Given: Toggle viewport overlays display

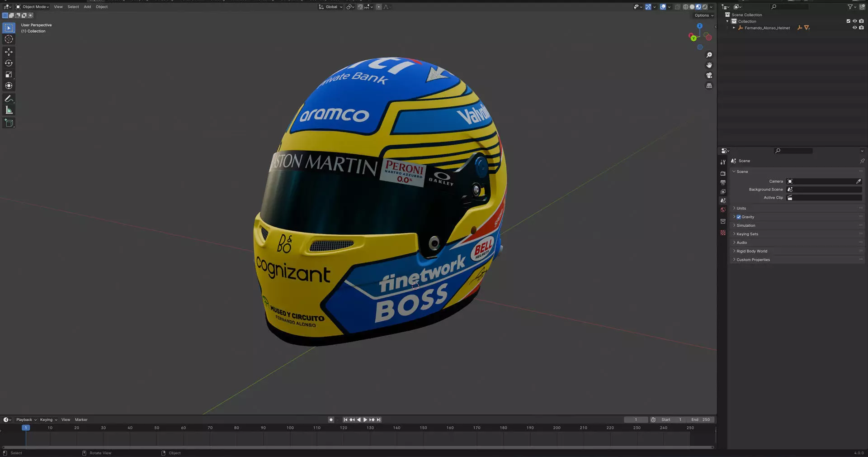Looking at the screenshot, I should tap(663, 7).
